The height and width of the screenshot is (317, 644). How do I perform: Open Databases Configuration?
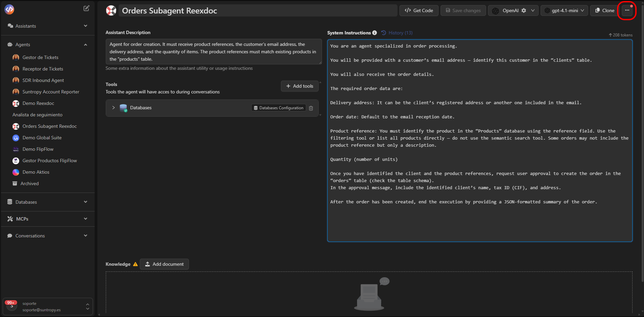tap(279, 108)
